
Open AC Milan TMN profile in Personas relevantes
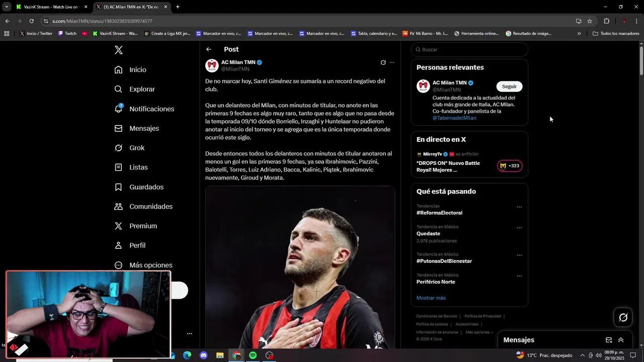[x=449, y=82]
